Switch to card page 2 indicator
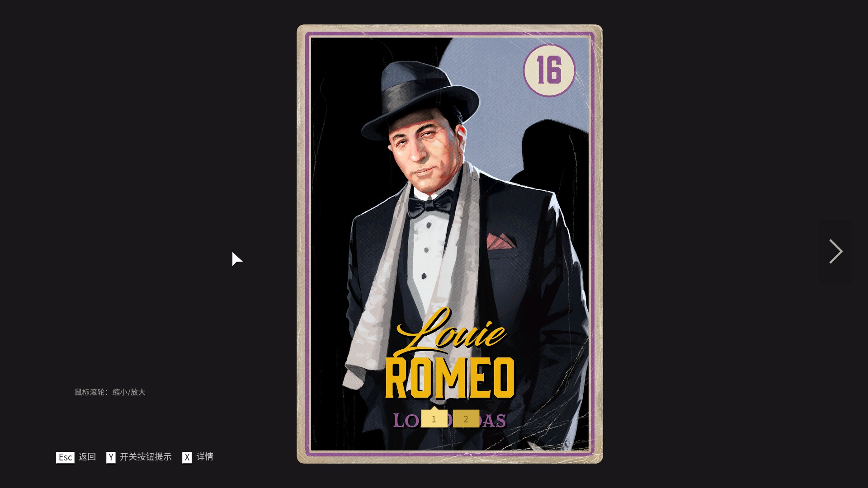868x488 pixels. click(466, 419)
